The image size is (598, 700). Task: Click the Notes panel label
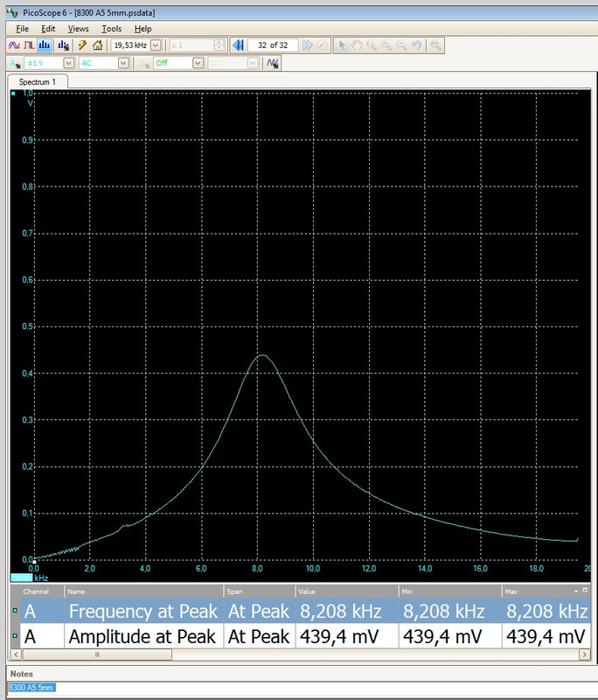(21, 674)
